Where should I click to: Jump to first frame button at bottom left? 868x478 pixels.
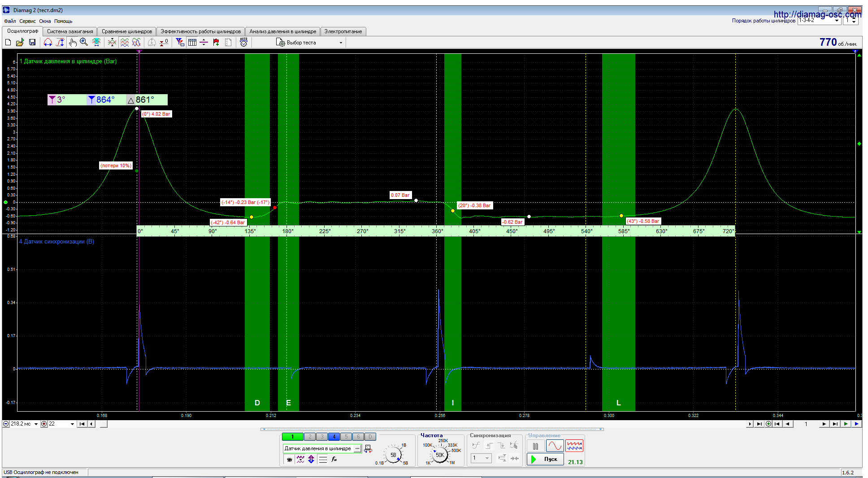(x=82, y=424)
